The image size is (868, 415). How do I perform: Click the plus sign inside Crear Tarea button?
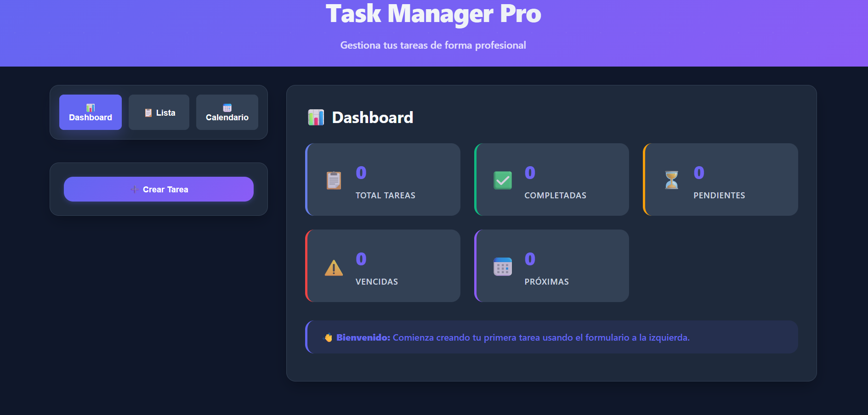[x=135, y=189]
